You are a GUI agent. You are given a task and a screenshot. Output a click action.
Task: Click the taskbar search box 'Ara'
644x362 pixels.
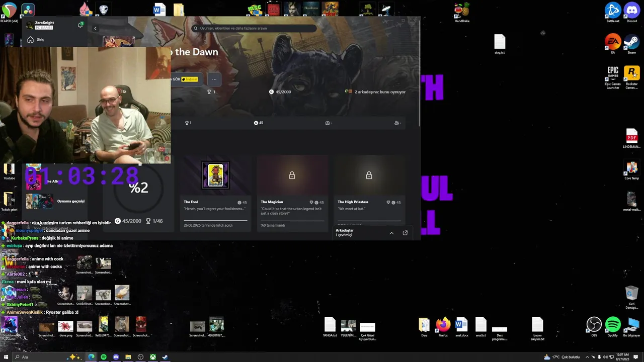click(x=48, y=357)
